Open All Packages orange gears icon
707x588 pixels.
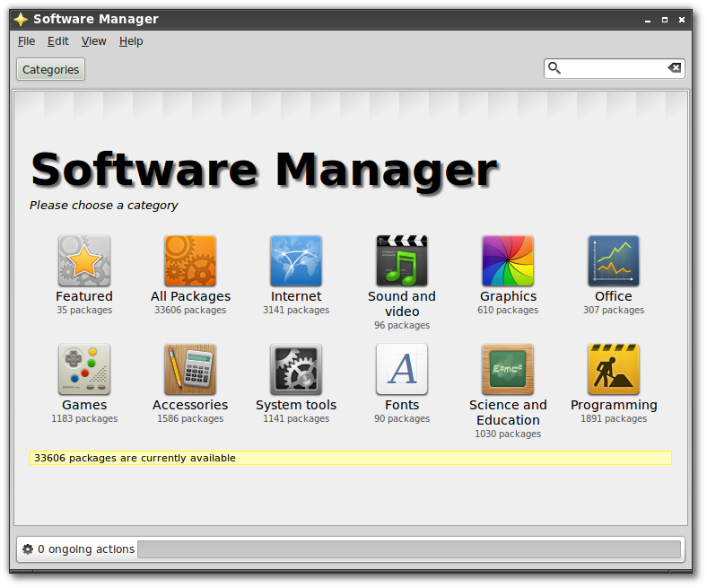point(190,260)
